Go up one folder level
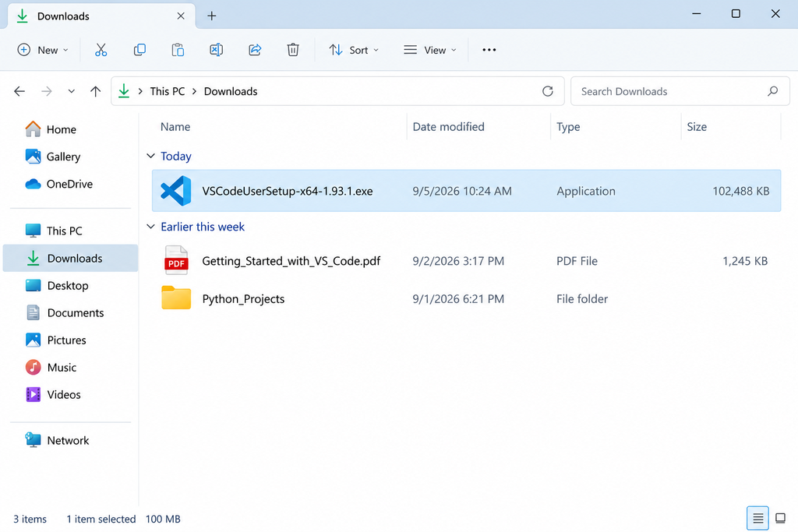 [x=95, y=91]
